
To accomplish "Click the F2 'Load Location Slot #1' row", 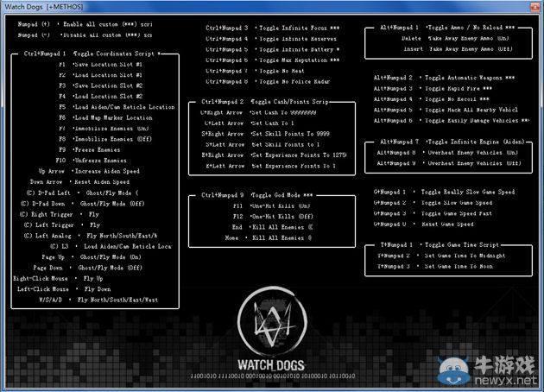I will click(x=100, y=75).
